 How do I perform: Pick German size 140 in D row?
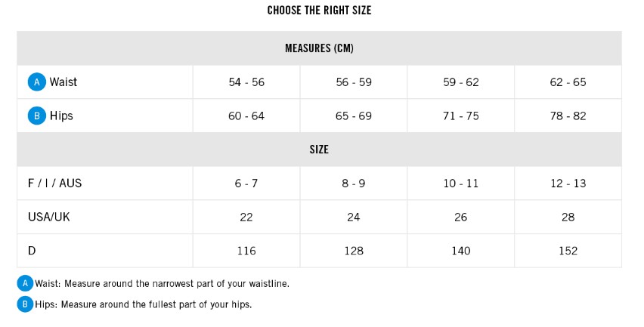[x=461, y=251]
